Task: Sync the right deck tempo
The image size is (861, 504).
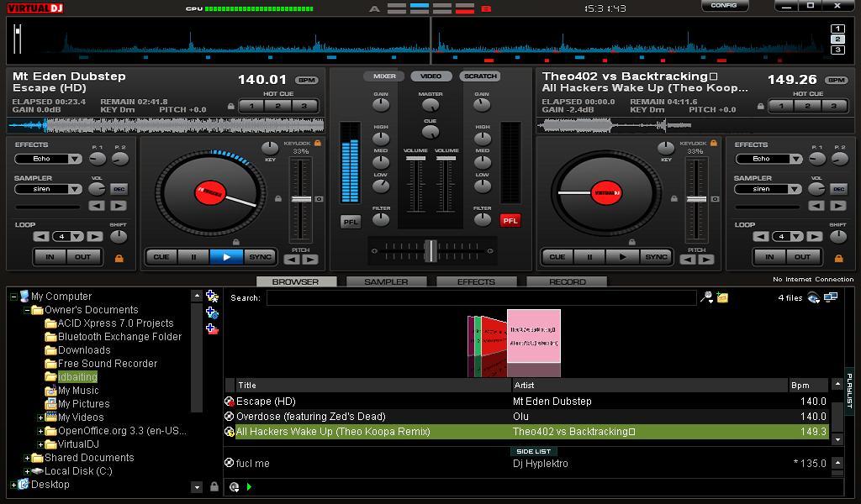Action: point(656,257)
